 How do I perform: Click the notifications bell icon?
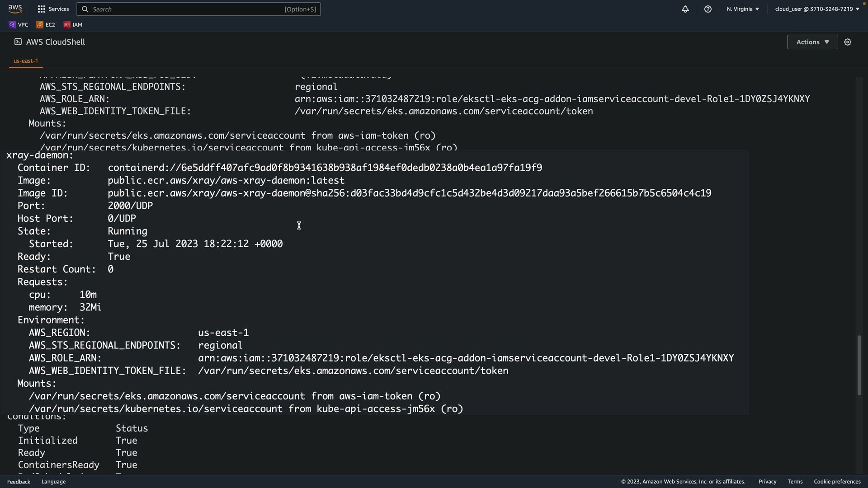[x=685, y=9]
